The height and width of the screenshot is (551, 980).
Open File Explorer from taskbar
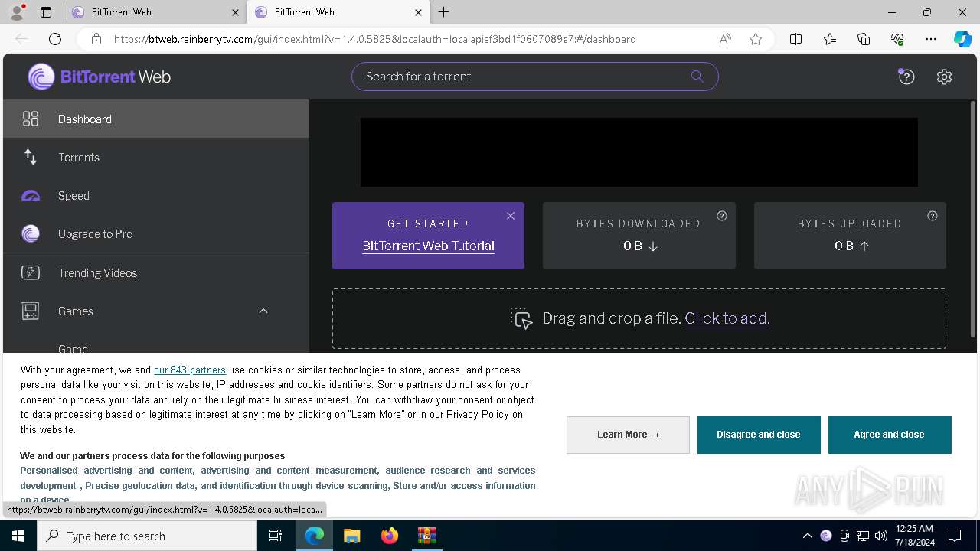coord(351,536)
